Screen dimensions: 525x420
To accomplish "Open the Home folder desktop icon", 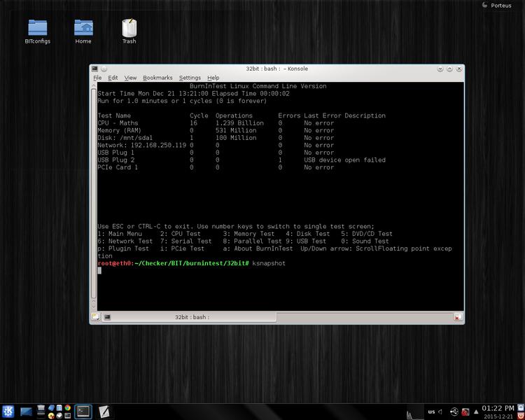I will click(83, 31).
